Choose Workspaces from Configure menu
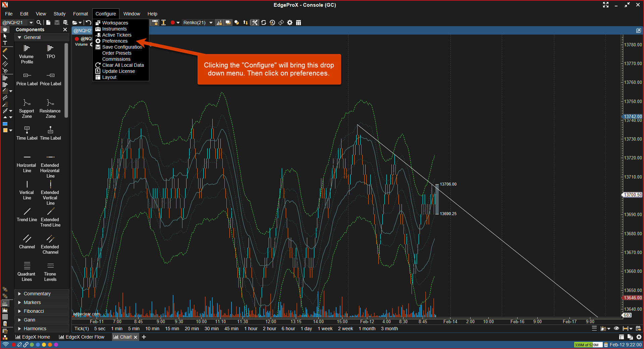 click(x=121, y=23)
